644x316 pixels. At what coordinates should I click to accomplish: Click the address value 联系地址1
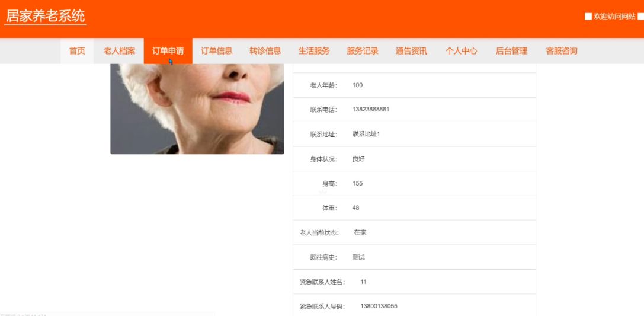pos(366,135)
